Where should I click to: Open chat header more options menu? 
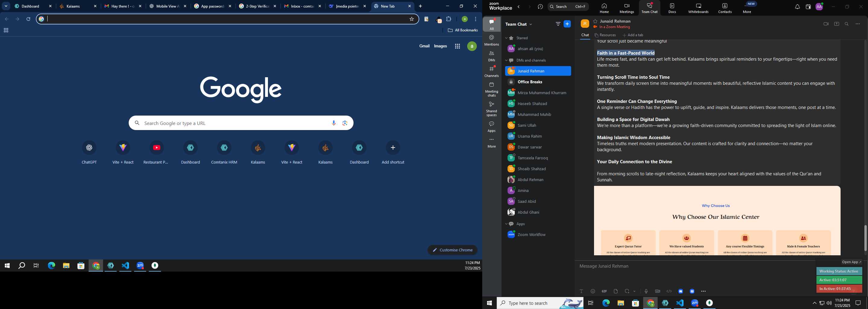pyautogui.click(x=858, y=24)
